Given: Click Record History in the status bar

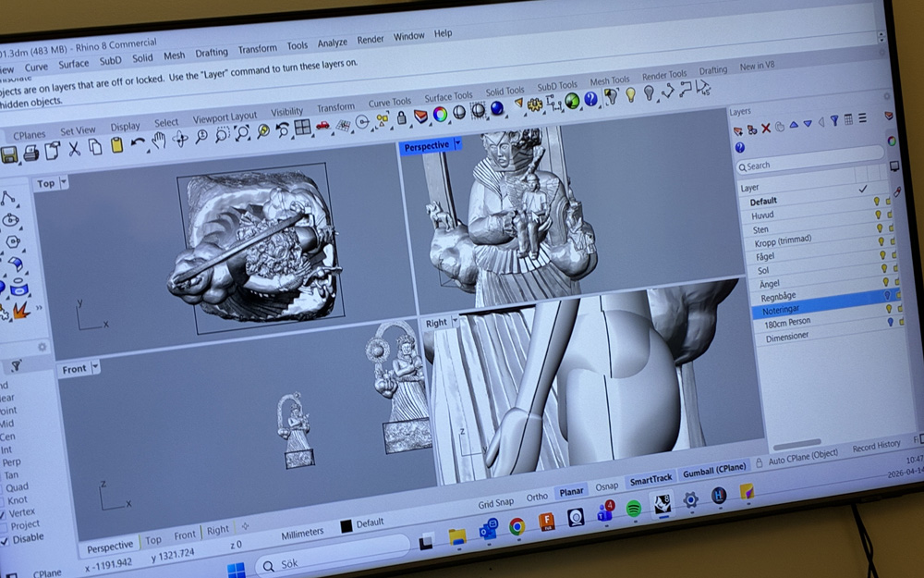Looking at the screenshot, I should point(876,447).
